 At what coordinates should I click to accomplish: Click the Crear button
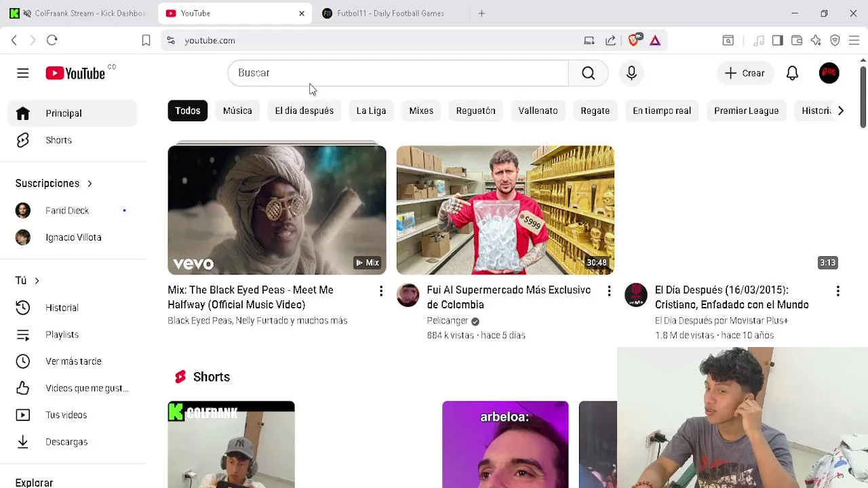(x=744, y=73)
